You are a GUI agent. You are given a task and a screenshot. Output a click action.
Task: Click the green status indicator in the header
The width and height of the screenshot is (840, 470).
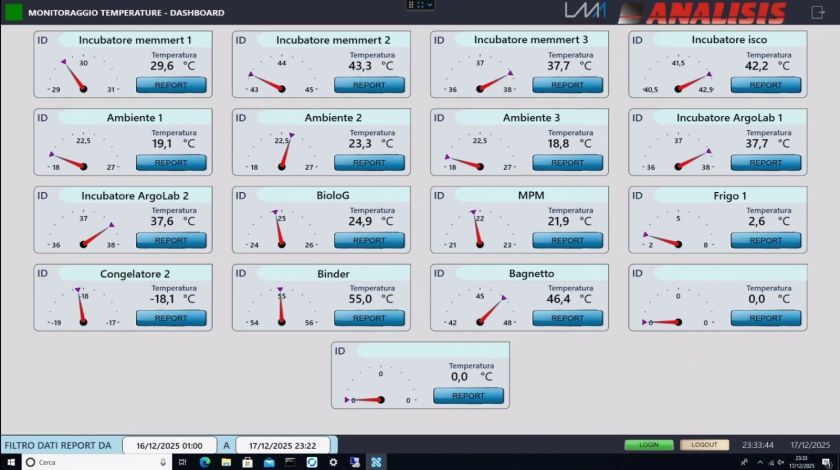tap(14, 13)
